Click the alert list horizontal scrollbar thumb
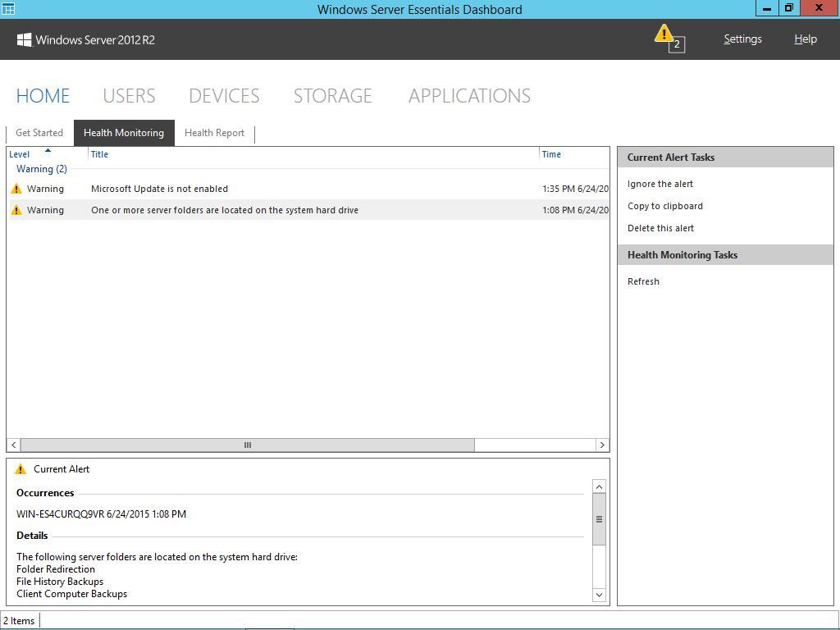The image size is (840, 630). [x=247, y=445]
